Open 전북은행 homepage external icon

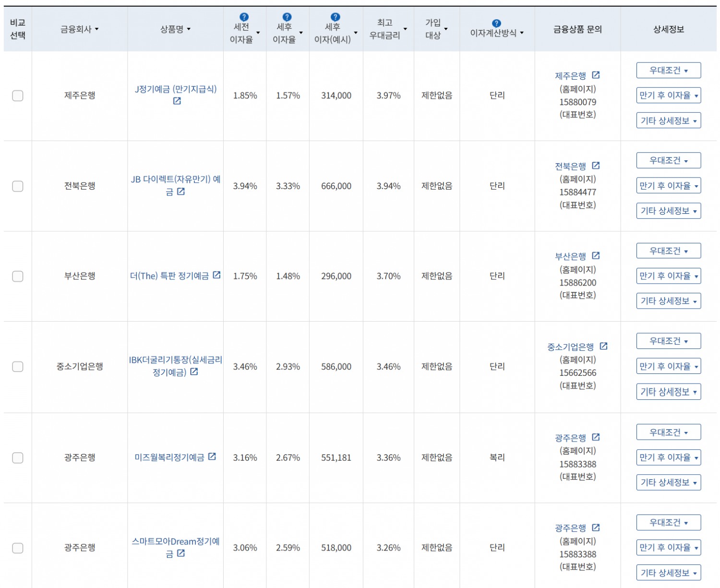[596, 166]
